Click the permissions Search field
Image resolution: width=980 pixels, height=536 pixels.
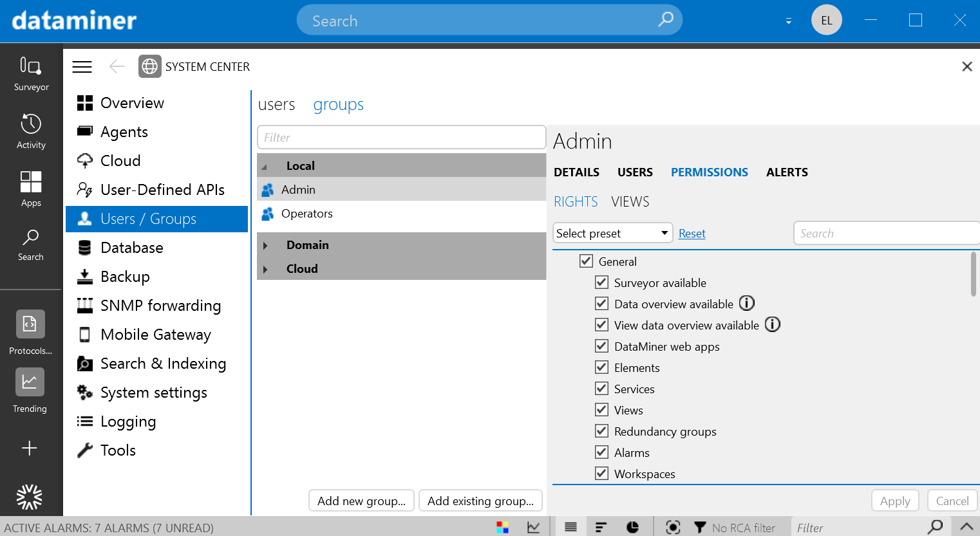[887, 233]
